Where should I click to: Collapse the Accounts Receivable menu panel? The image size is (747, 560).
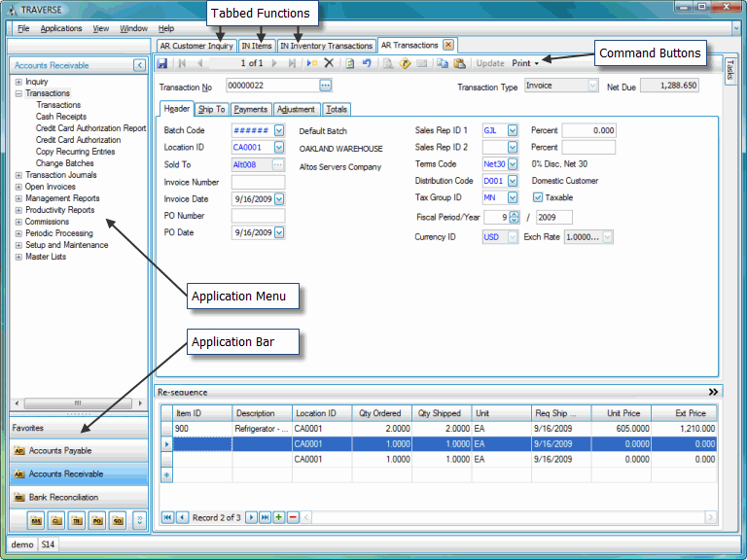click(138, 65)
